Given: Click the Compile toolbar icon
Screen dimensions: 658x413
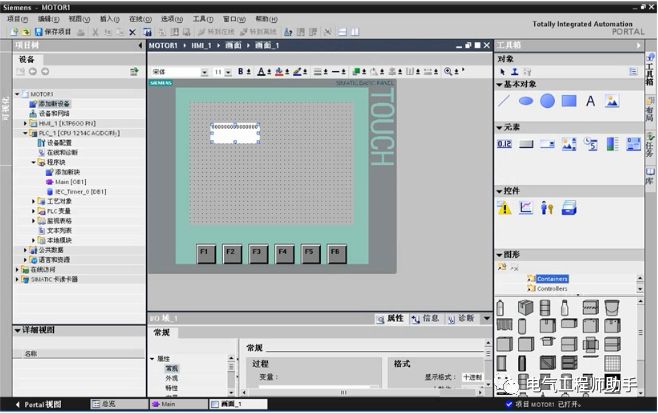Looking at the screenshot, I should click(147, 32).
